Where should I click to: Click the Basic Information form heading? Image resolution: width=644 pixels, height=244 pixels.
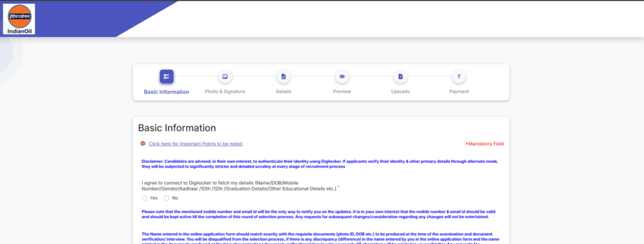tap(177, 128)
